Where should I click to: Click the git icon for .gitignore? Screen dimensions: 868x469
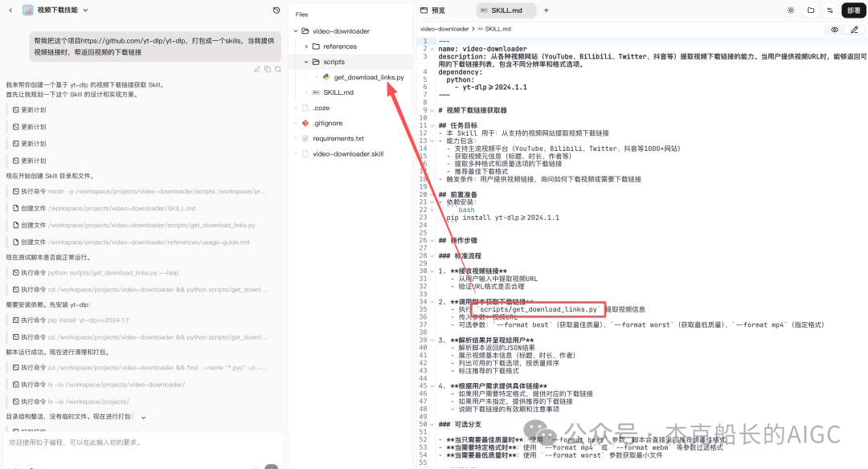(x=305, y=124)
